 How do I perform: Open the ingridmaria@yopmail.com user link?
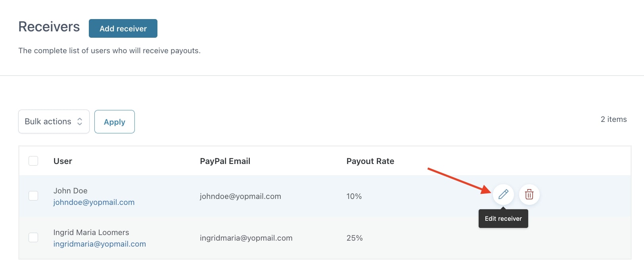click(100, 244)
